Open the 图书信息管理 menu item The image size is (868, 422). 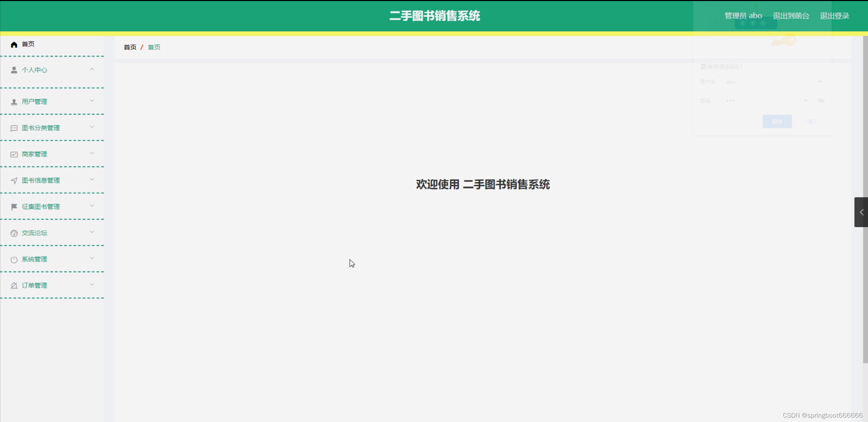click(x=41, y=180)
